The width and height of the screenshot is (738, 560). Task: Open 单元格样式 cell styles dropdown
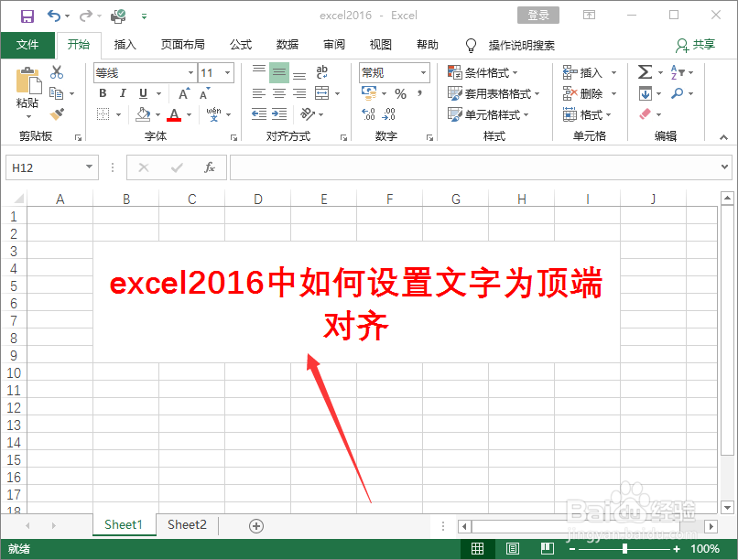[x=488, y=114]
